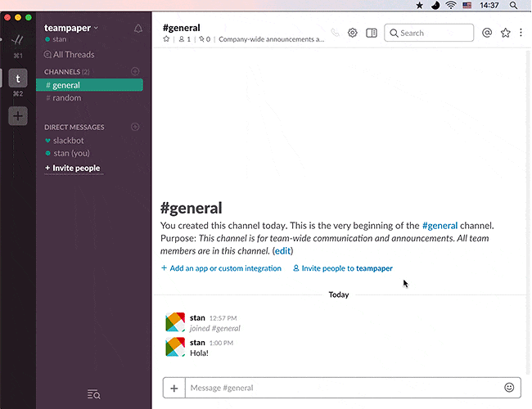Show mentions with the @ icon
The image size is (532, 409).
tap(487, 33)
